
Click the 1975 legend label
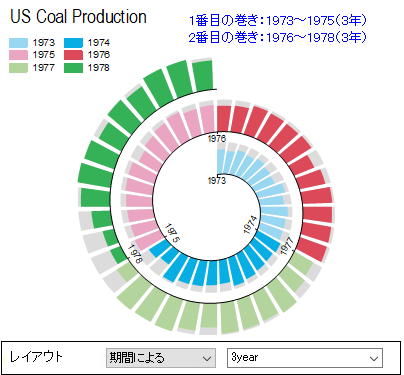(44, 55)
